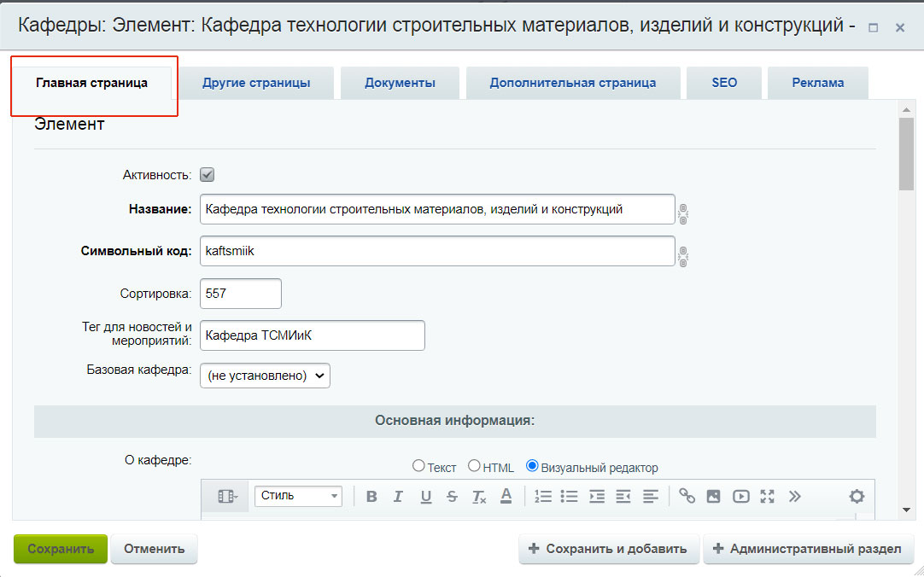924x577 pixels.
Task: Click the strikethrough text icon
Action: pyautogui.click(x=452, y=496)
